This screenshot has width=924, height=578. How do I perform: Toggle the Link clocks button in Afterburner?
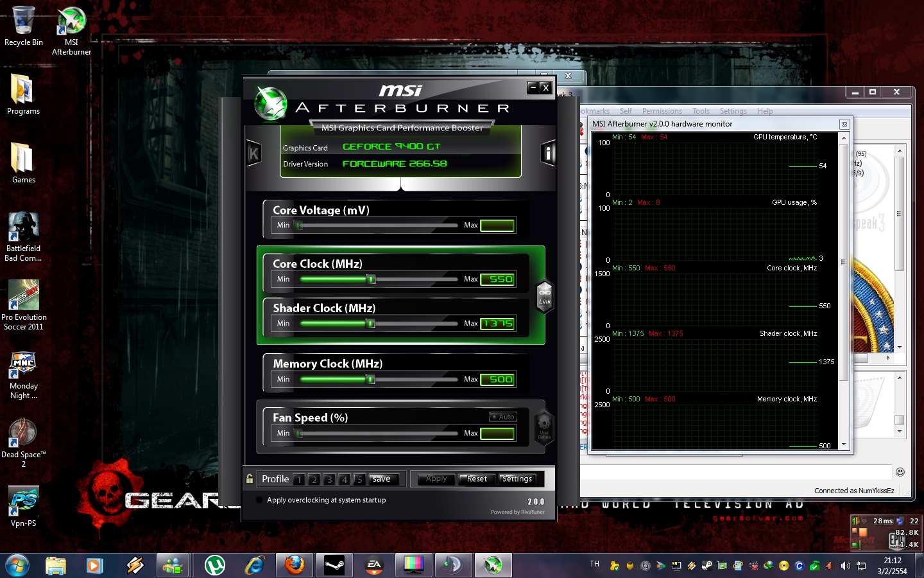[545, 296]
